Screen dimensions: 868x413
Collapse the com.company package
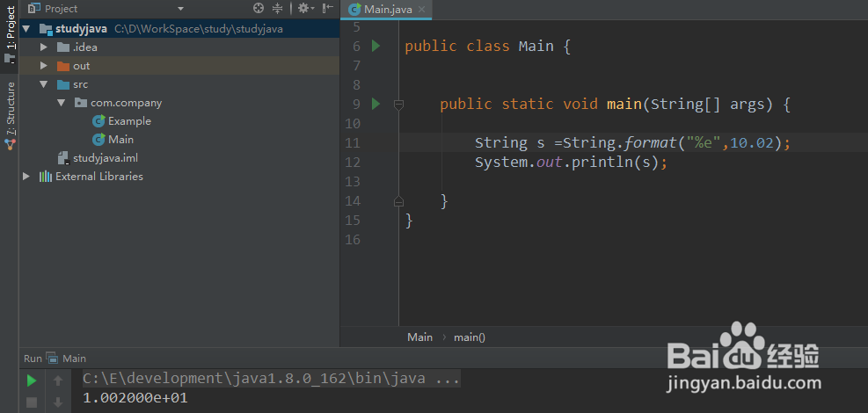coord(62,103)
